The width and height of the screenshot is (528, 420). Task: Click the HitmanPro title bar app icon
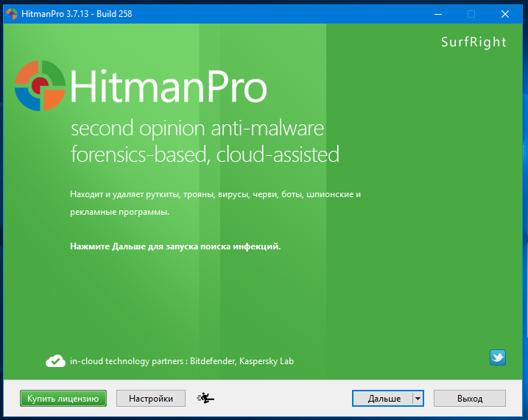(x=12, y=14)
